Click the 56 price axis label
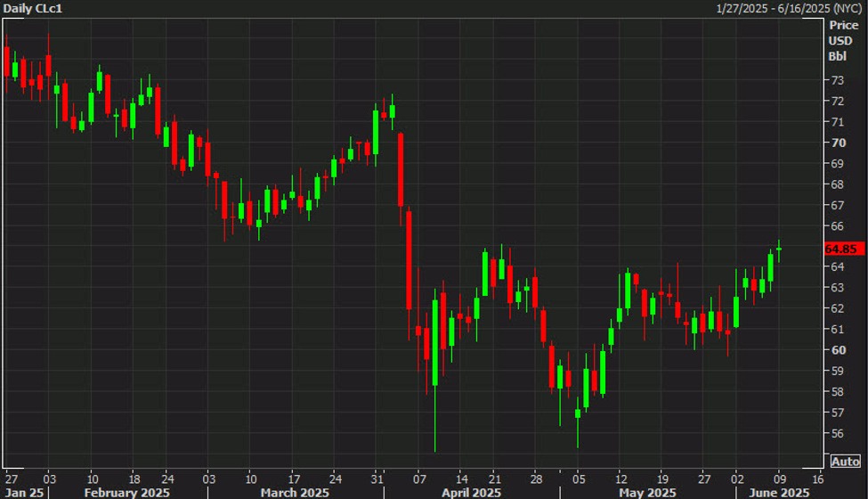The height and width of the screenshot is (499, 868). 837,433
